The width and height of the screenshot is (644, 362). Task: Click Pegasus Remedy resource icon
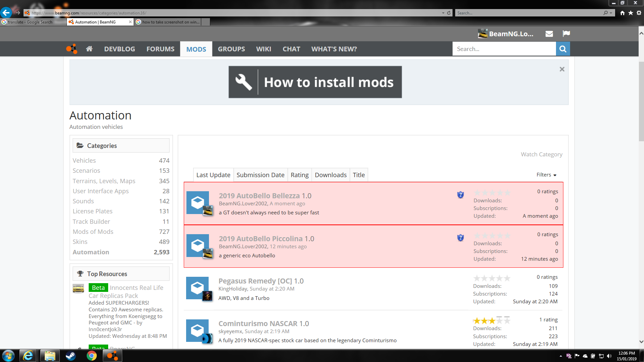tap(198, 288)
